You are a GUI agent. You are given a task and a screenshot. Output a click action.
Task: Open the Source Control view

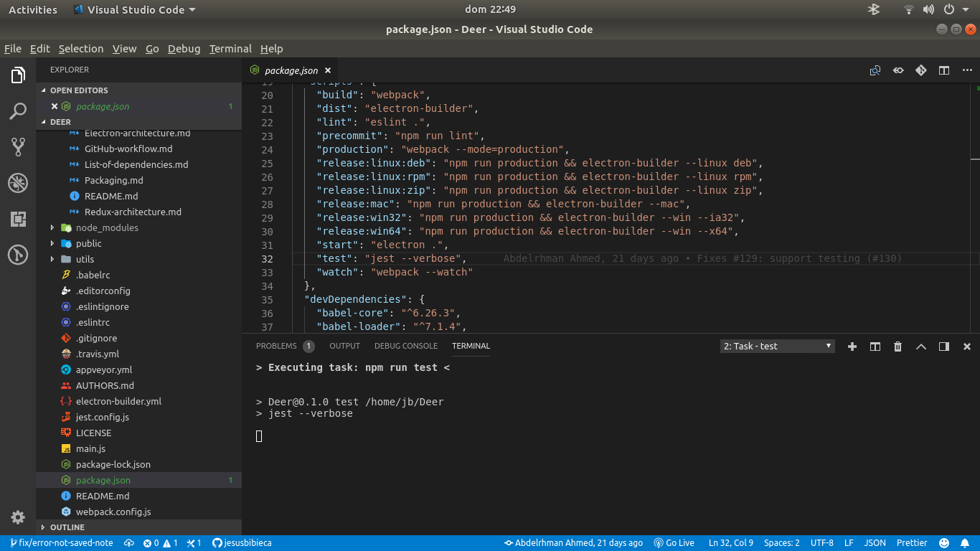[17, 147]
